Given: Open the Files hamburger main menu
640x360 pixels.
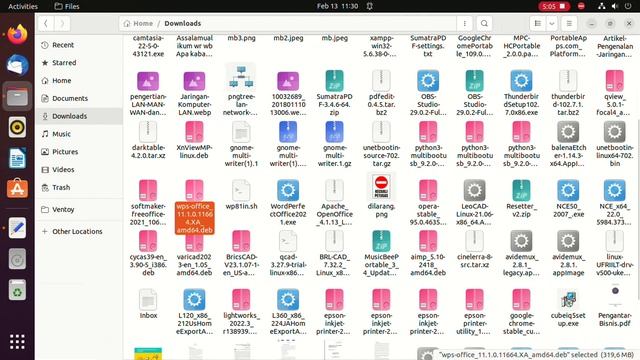Looking at the screenshot, I should pyautogui.click(x=569, y=24).
